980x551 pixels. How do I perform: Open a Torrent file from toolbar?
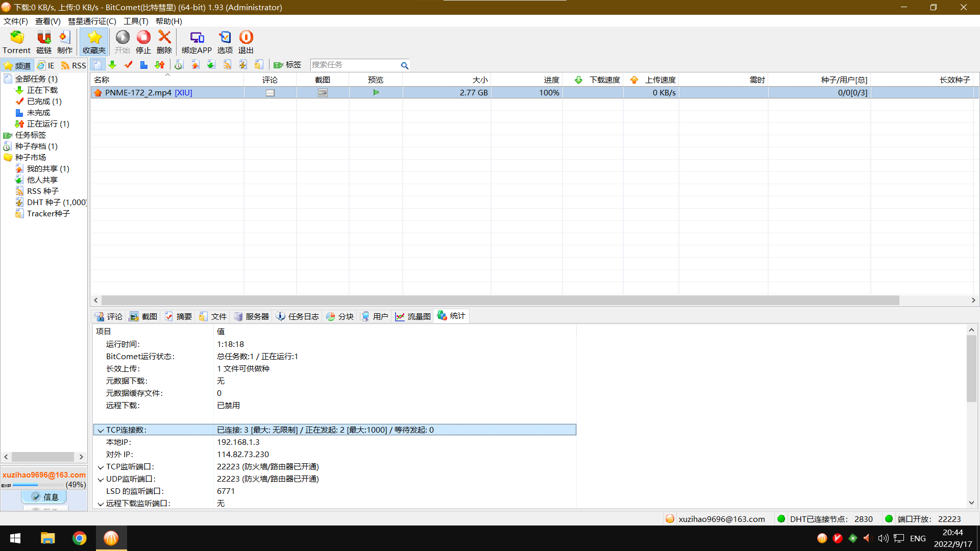tap(17, 42)
